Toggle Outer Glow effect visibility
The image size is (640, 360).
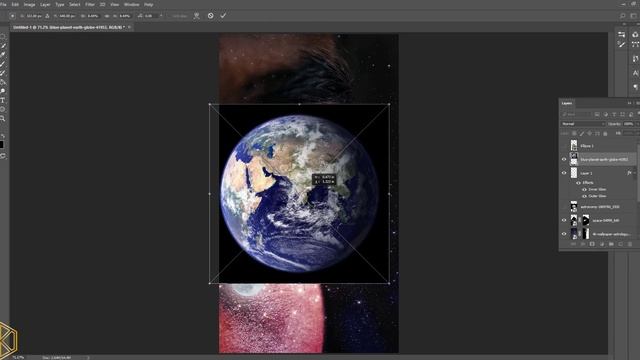coord(584,196)
